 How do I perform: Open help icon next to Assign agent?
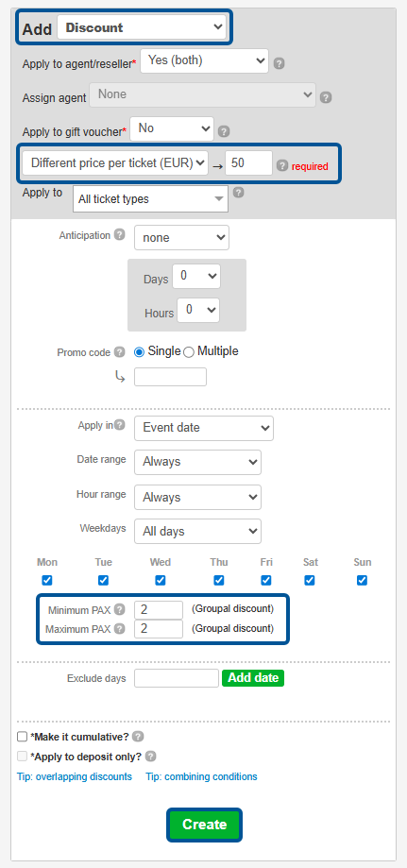pos(326,98)
